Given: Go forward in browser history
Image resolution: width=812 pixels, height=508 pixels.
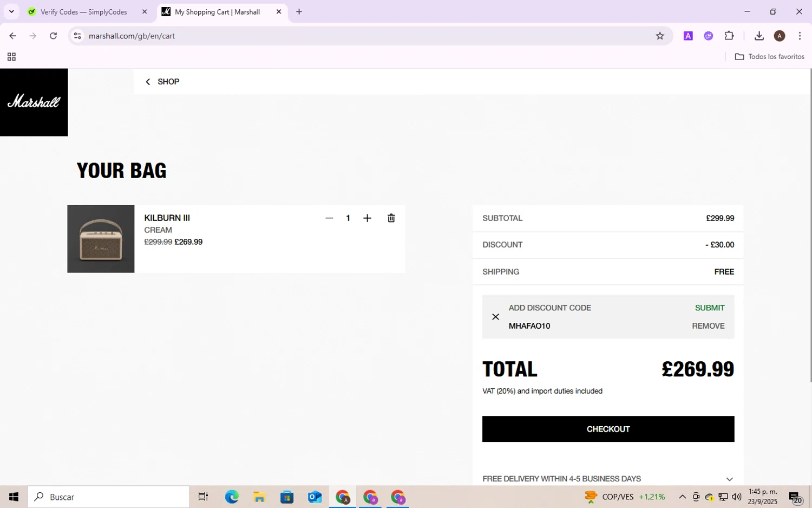Looking at the screenshot, I should 33,36.
